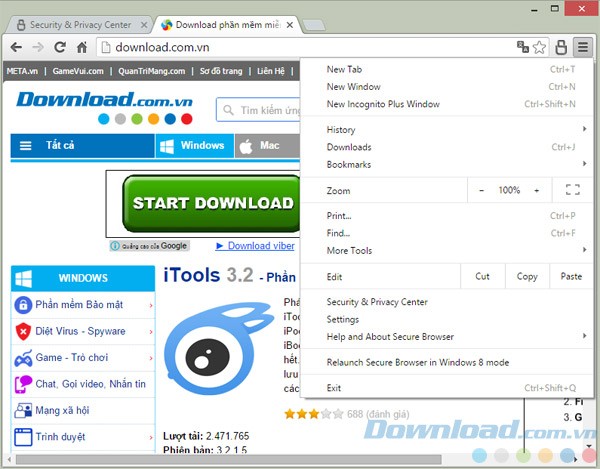Open the Tất cả categories dropdown
Viewport: 600px width, 469px height.
[x=83, y=146]
